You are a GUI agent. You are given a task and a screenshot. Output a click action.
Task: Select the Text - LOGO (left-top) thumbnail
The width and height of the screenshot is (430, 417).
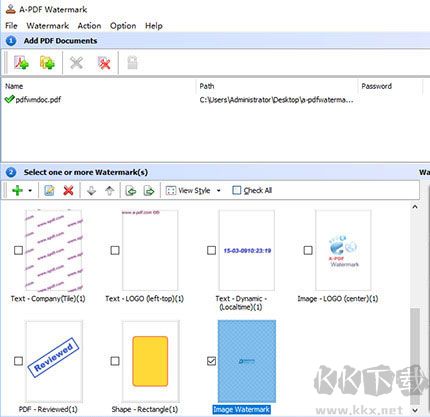coord(150,250)
